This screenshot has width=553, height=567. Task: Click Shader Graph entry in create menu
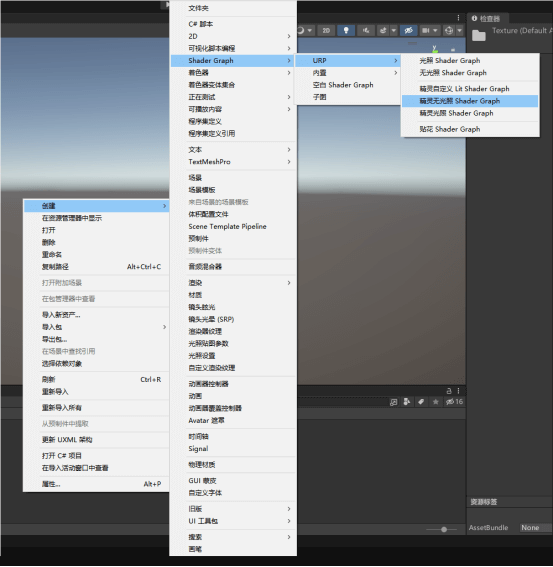click(x=233, y=60)
